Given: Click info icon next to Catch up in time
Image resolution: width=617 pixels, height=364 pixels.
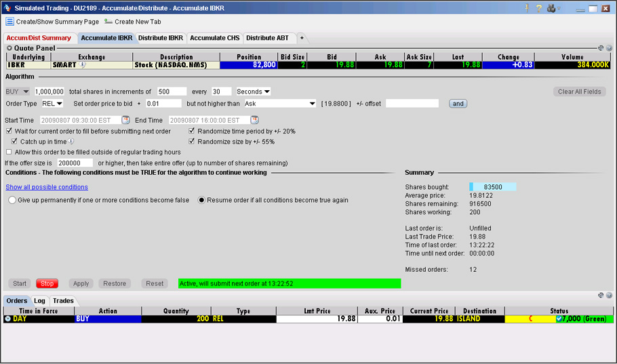Looking at the screenshot, I should click(71, 141).
